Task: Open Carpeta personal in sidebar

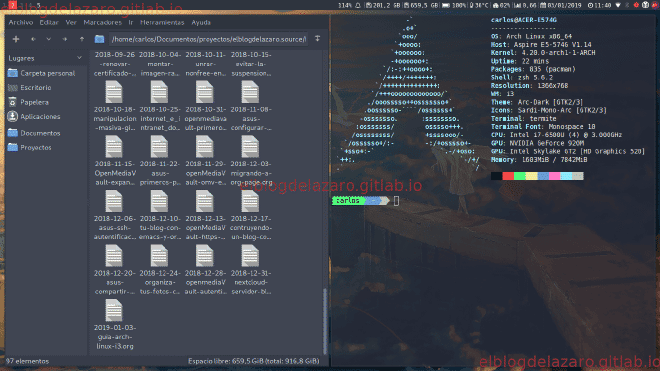Action: pos(42,73)
